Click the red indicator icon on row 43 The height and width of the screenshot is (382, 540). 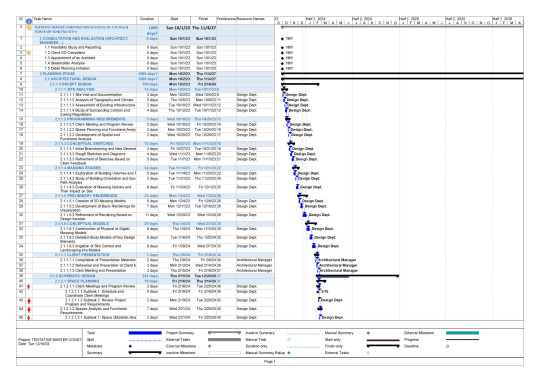coord(29,301)
